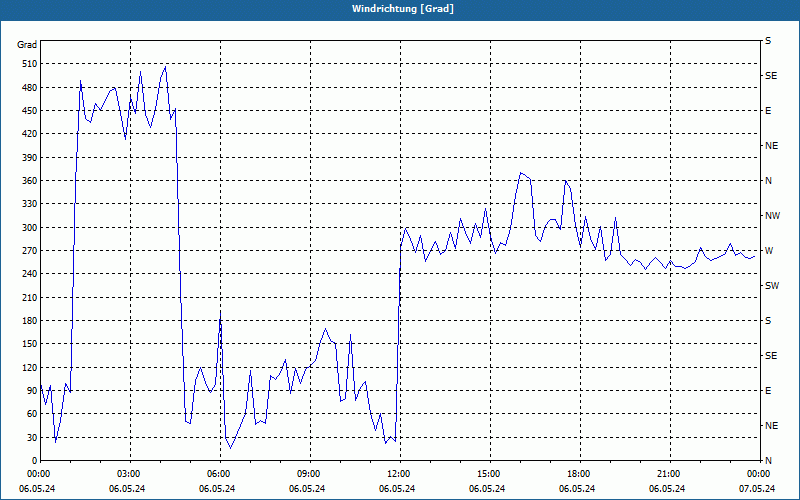Click the E compass label level with 450
800x500 pixels.
point(768,111)
